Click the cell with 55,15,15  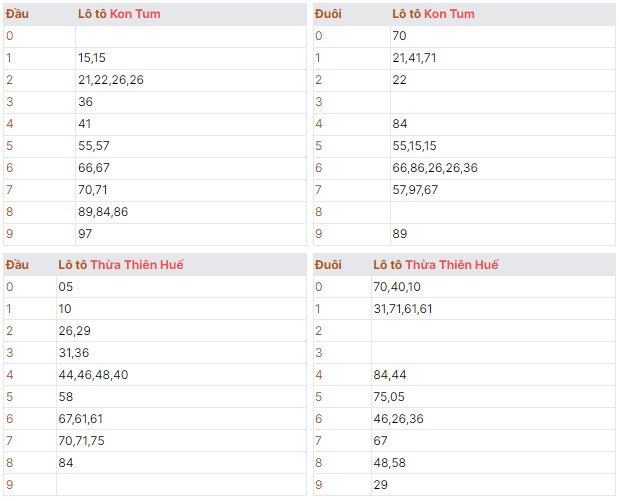coord(414,146)
